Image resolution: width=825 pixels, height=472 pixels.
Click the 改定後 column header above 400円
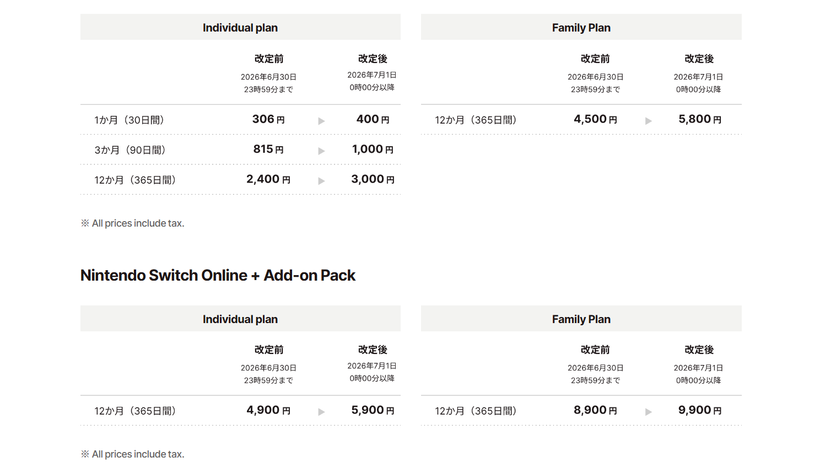point(373,58)
